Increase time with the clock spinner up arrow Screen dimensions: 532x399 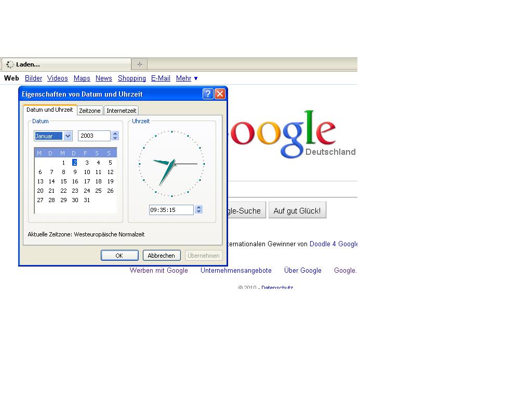click(198, 207)
